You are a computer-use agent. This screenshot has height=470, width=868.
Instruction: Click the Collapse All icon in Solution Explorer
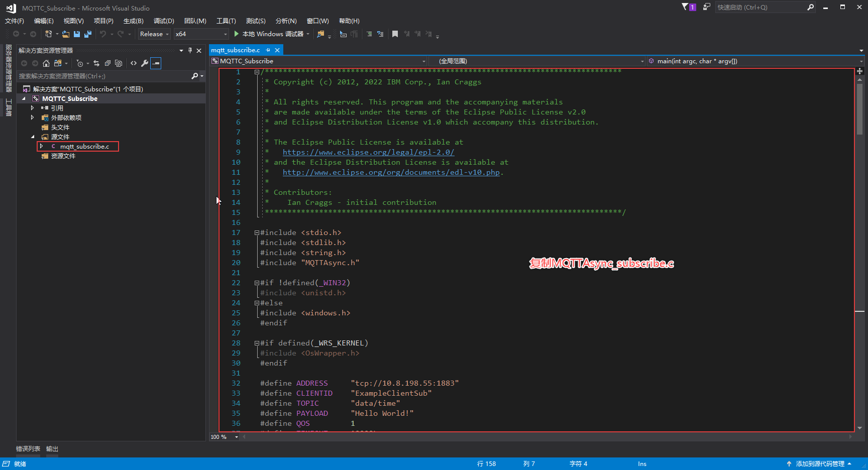107,63
